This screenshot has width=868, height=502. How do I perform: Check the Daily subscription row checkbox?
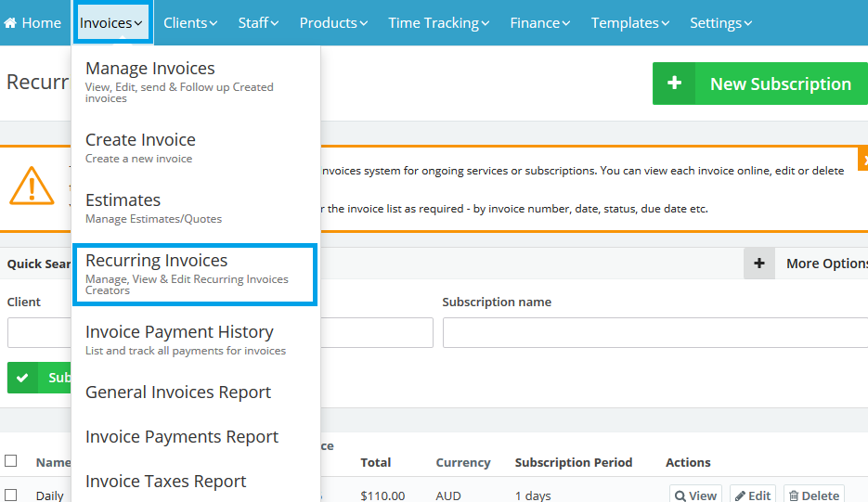click(11, 496)
